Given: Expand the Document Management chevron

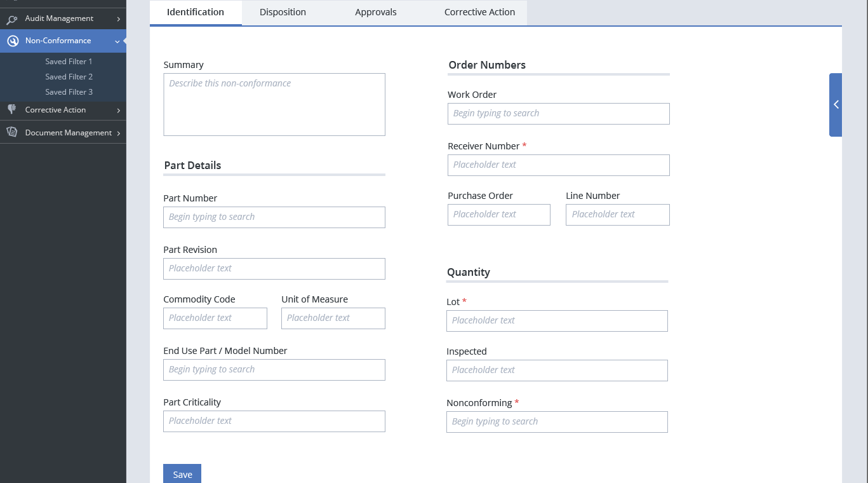Looking at the screenshot, I should coord(118,133).
